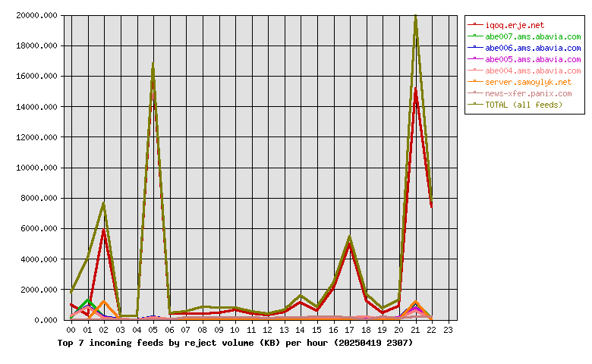Click the 4000.000 y-axis label

pos(39,259)
